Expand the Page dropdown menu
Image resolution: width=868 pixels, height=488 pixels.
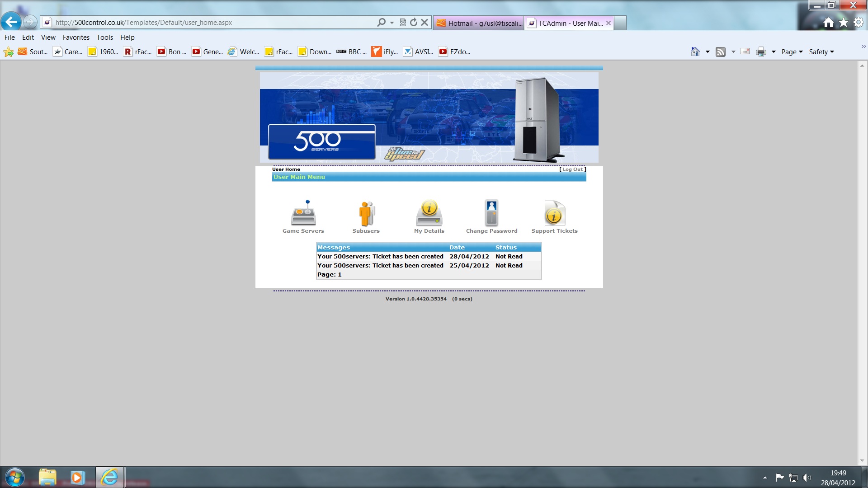(792, 52)
